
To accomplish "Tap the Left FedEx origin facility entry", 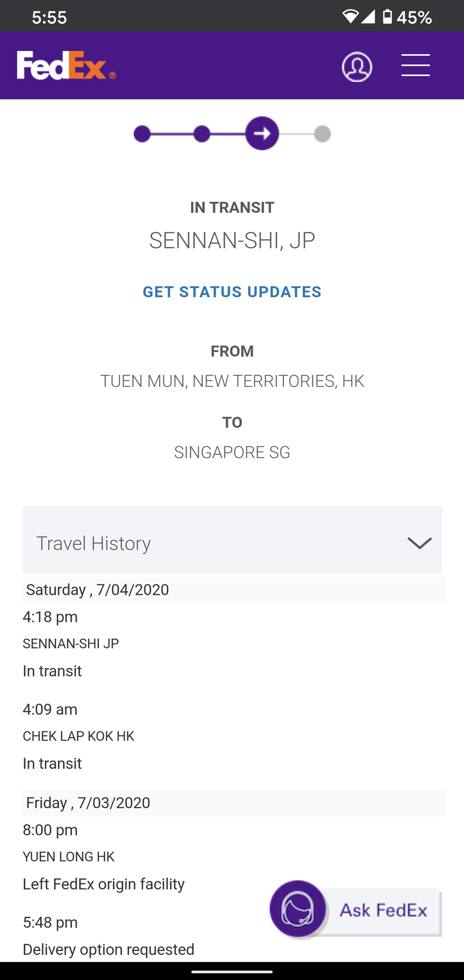I will (104, 884).
